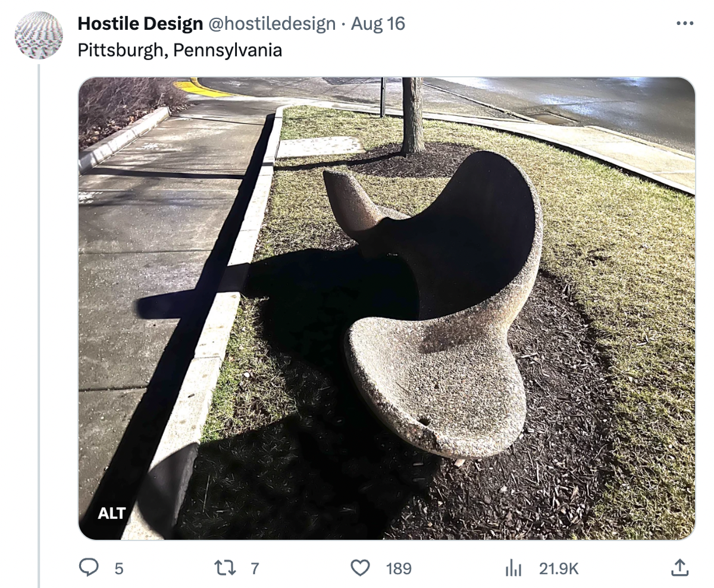
Task: Click the Aug 16 timestamp
Action: tap(378, 24)
